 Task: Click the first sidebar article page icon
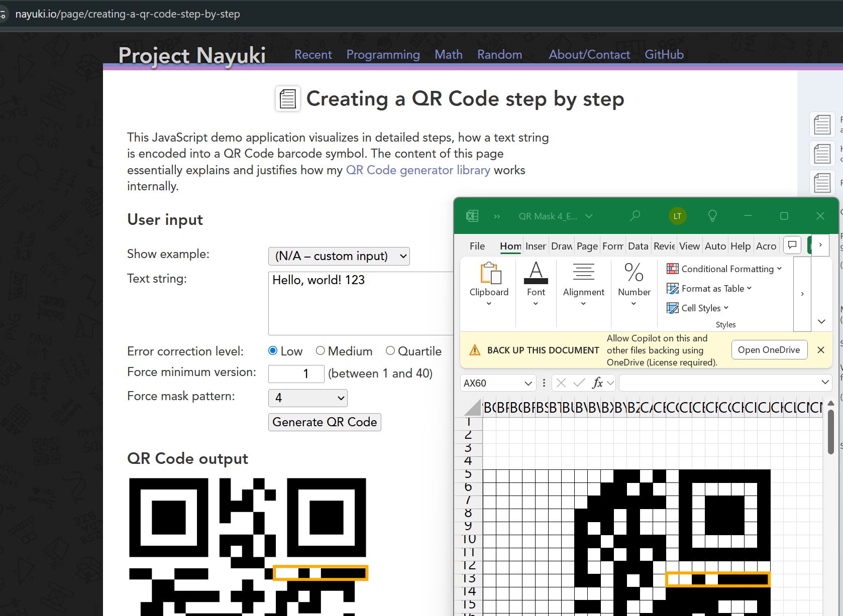[x=822, y=124]
